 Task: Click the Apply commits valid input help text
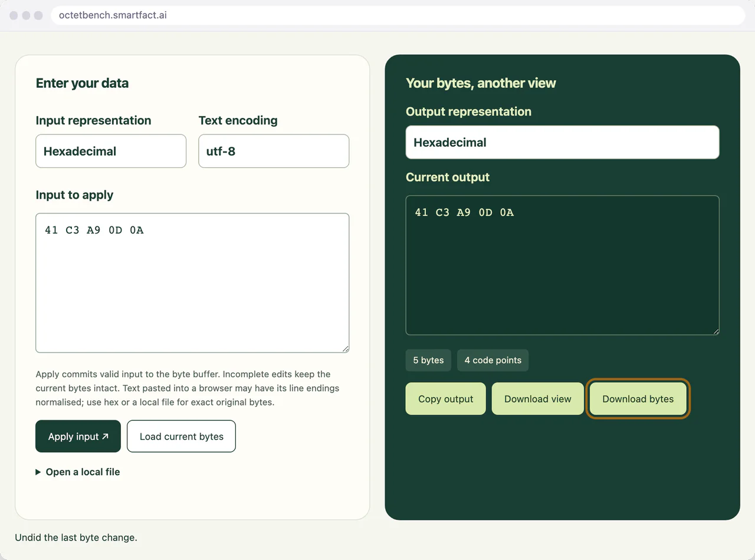(188, 388)
